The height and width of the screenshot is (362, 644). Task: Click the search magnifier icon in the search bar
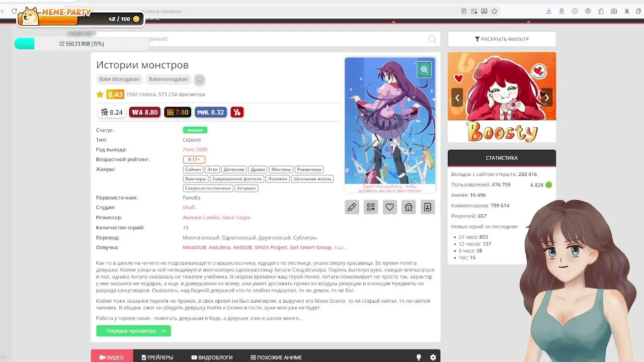click(x=432, y=39)
